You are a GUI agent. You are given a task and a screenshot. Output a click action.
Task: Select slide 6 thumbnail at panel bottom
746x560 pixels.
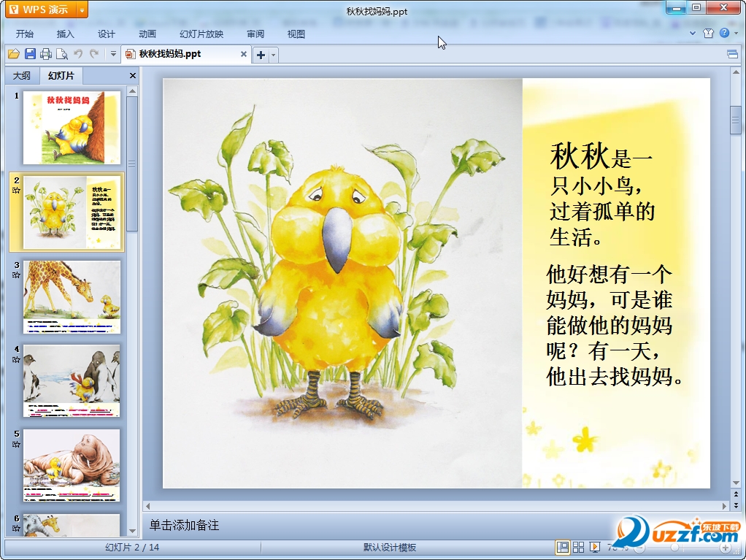72,525
